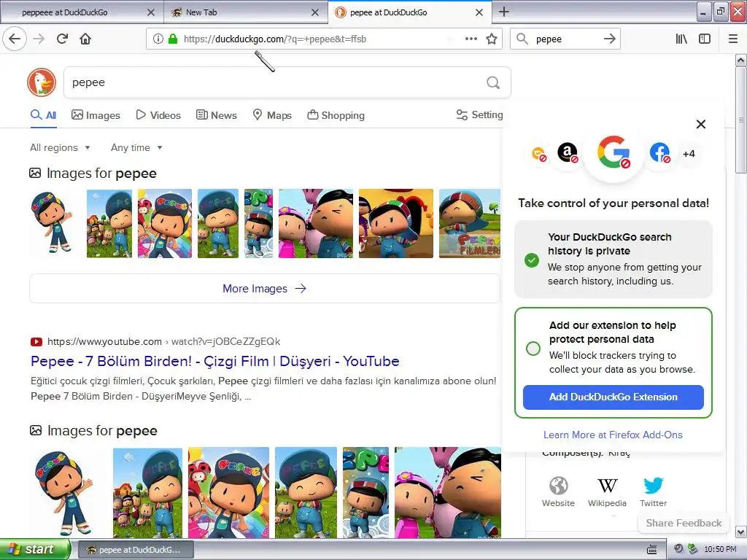
Task: Click the Firefox search bar field
Action: point(566,39)
